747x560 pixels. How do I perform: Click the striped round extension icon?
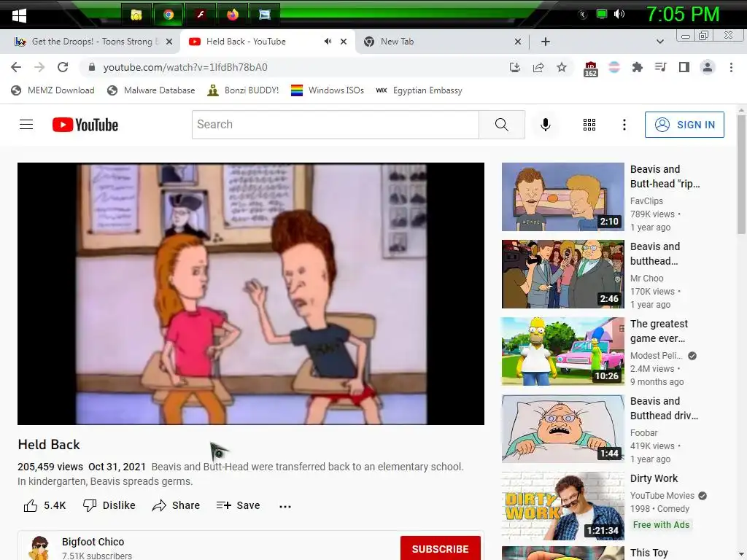pos(614,67)
